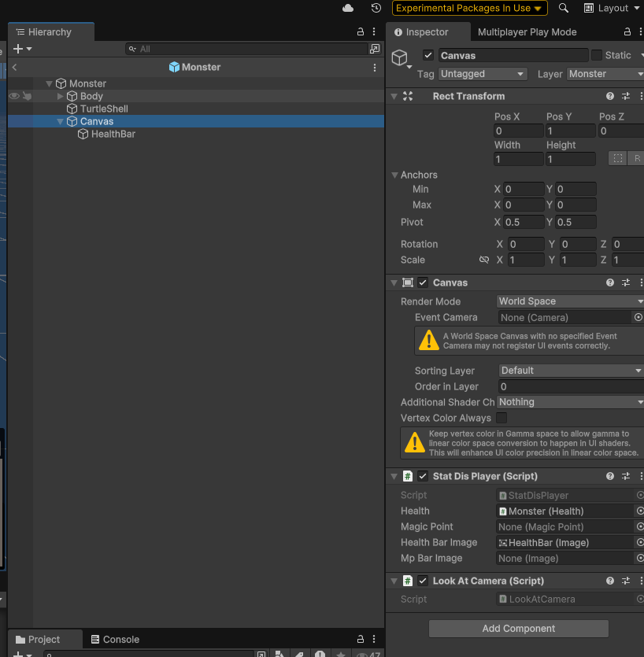
Task: Edit the Order in Layer field
Action: (571, 386)
